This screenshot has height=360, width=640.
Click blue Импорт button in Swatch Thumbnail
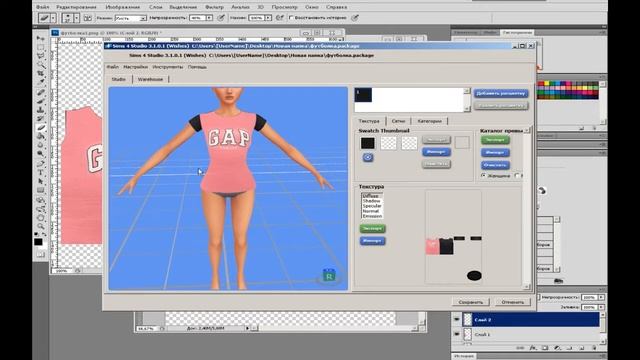coord(436,152)
